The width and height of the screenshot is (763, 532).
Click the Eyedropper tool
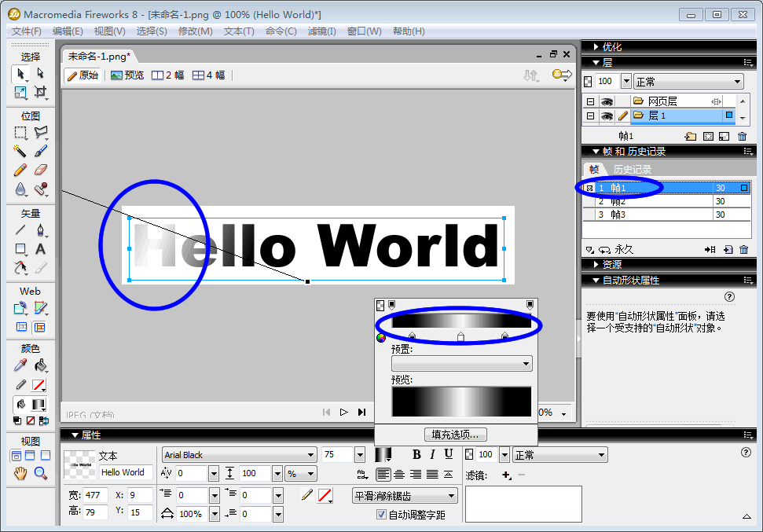point(20,365)
